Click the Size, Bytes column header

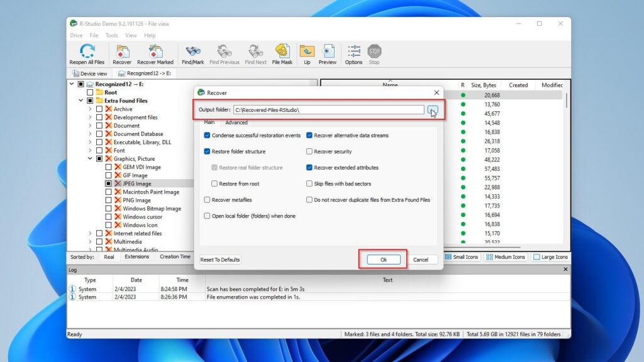[484, 85]
